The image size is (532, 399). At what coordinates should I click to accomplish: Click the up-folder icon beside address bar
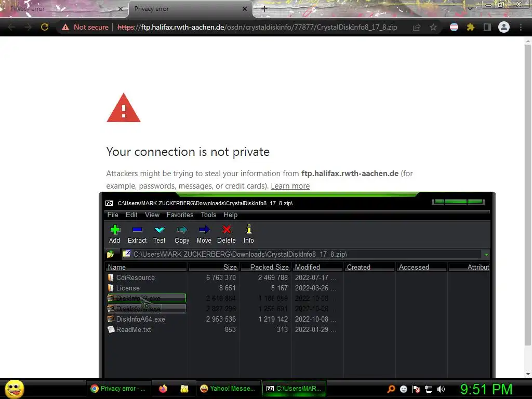[x=111, y=254]
